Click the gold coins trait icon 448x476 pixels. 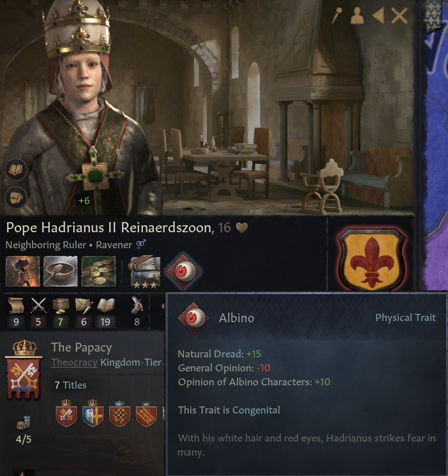99,271
